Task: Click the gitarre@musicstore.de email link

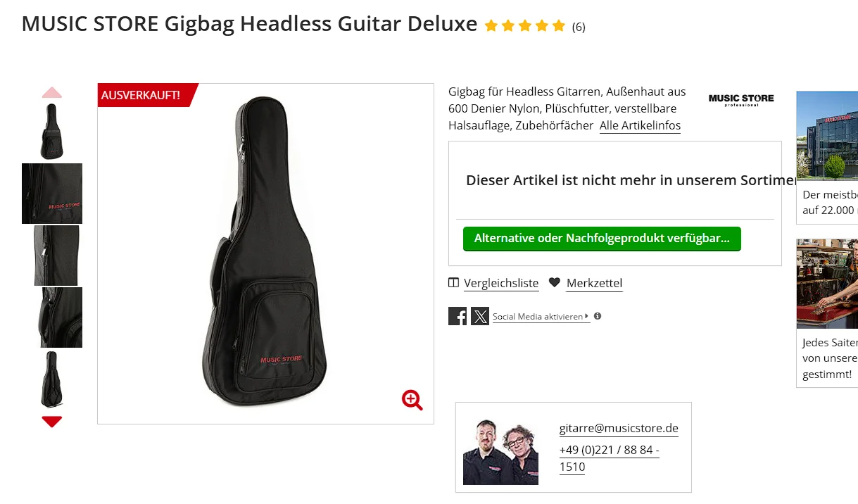Action: [x=619, y=428]
